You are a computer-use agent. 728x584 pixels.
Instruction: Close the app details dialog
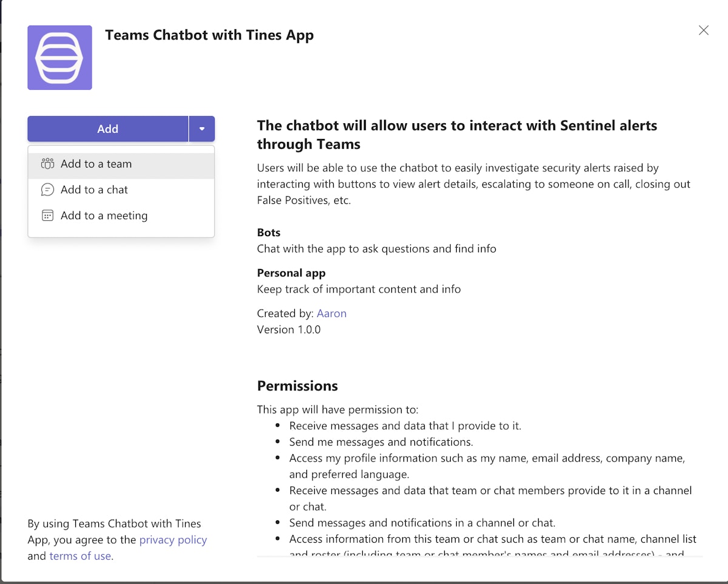tap(703, 30)
